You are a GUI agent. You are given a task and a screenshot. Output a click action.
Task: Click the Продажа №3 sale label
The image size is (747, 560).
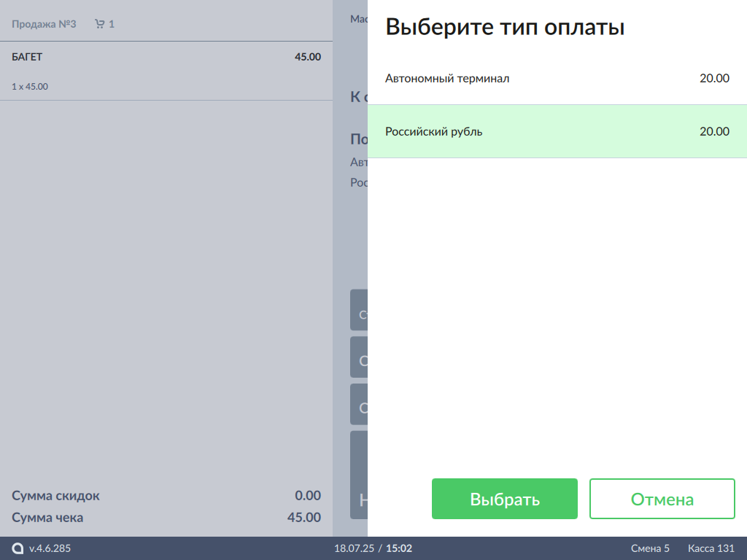(x=44, y=24)
